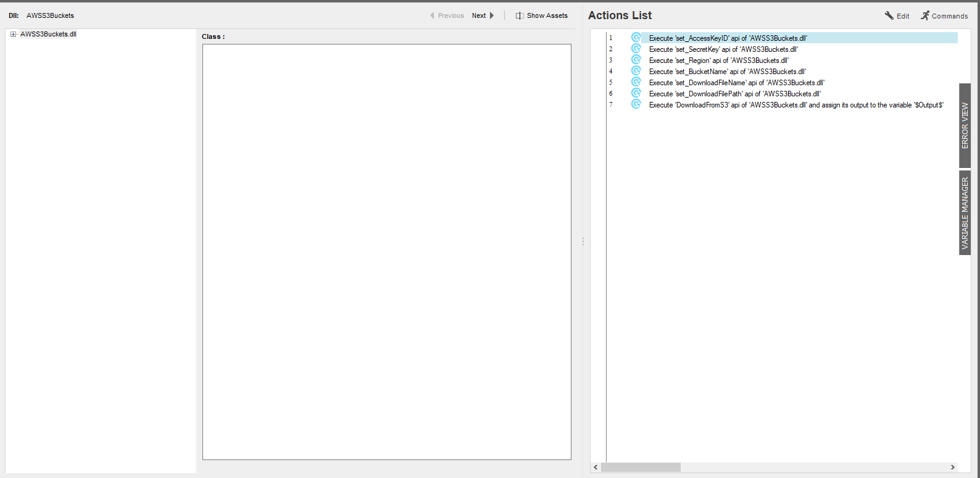The height and width of the screenshot is (478, 980).
Task: Go to Next step
Action: coord(479,15)
